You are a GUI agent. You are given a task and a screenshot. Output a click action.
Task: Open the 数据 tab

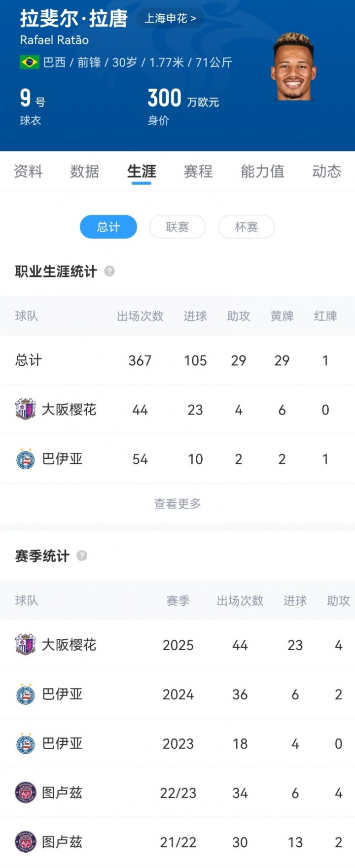pos(85,171)
